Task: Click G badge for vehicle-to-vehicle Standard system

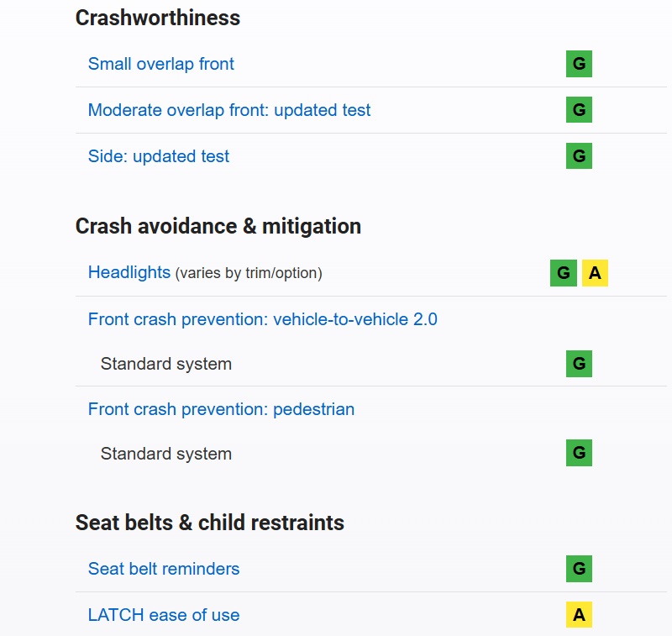Action: click(579, 364)
